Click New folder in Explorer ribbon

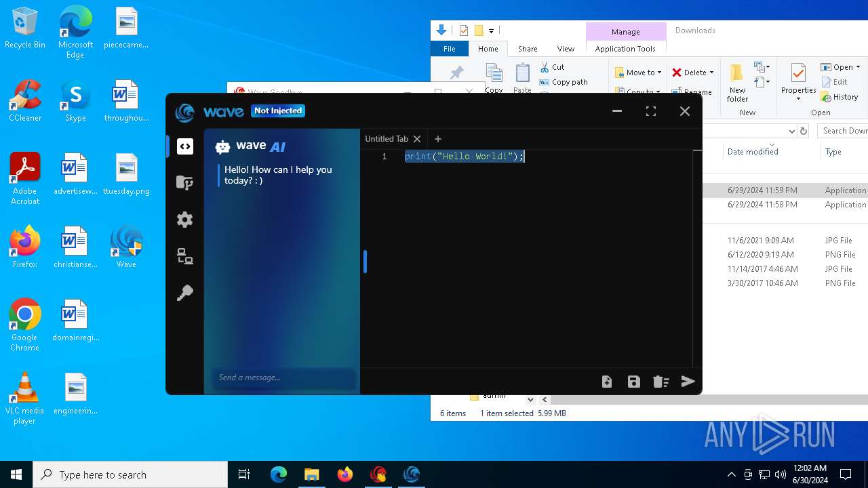pyautogui.click(x=737, y=83)
